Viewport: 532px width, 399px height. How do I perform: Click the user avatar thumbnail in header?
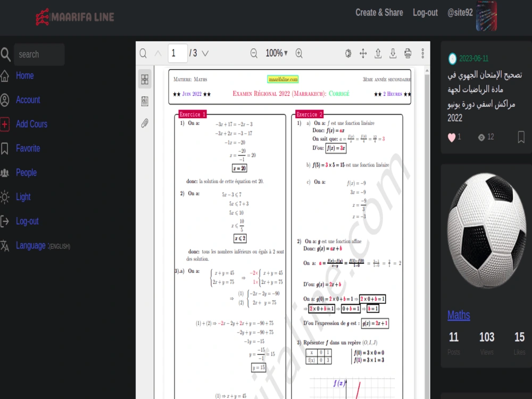pos(486,16)
